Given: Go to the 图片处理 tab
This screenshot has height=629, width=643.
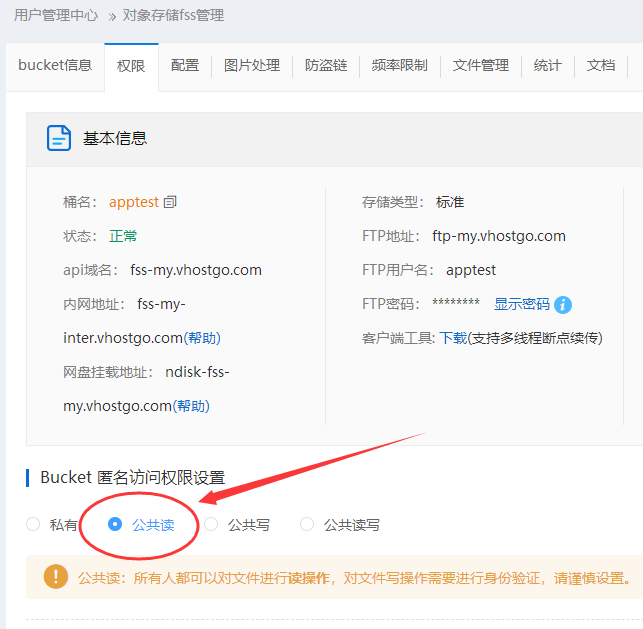Looking at the screenshot, I should pyautogui.click(x=252, y=65).
